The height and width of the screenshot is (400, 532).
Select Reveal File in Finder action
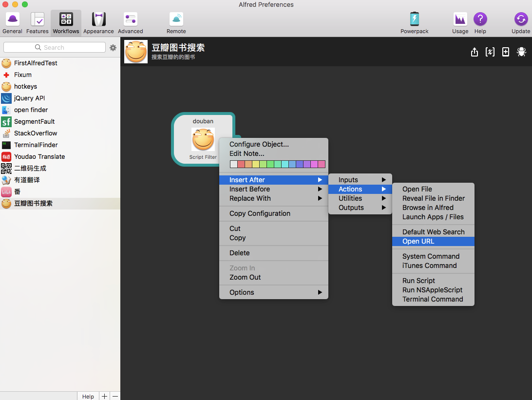[x=433, y=198]
